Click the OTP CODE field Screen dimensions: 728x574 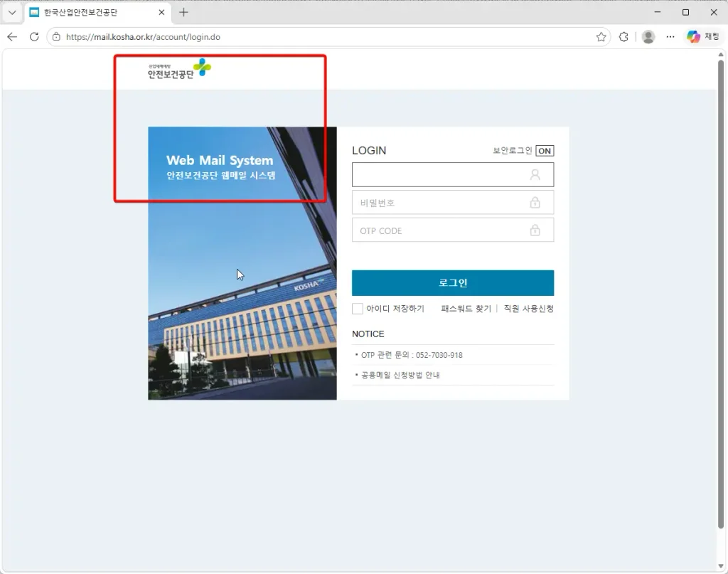click(453, 230)
